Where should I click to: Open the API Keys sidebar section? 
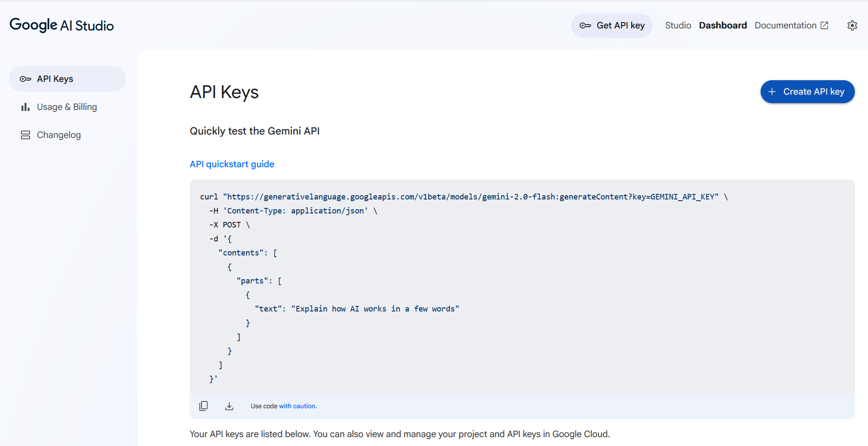coord(56,79)
